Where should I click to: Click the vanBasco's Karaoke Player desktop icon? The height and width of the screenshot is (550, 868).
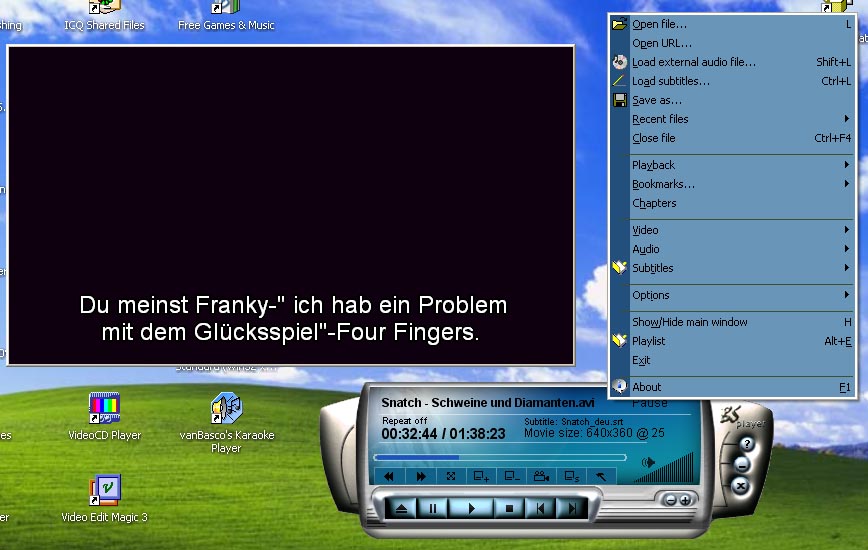(x=226, y=422)
